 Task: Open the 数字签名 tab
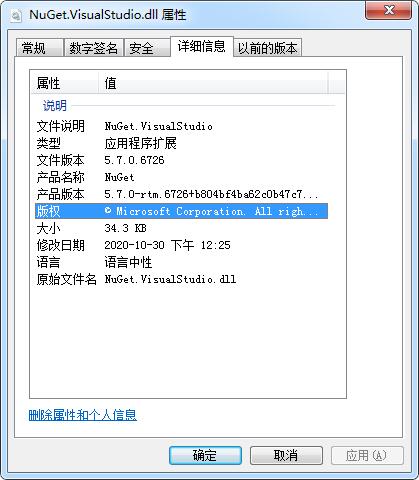point(94,48)
